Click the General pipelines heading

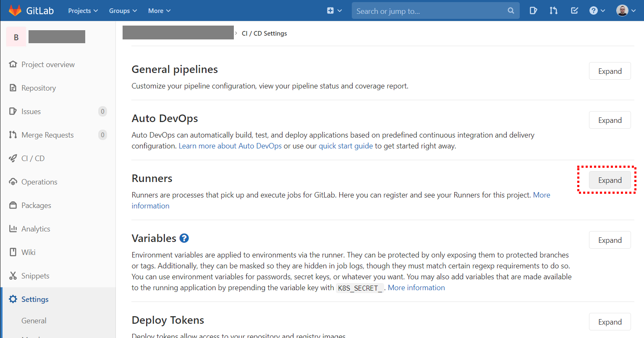pyautogui.click(x=175, y=69)
